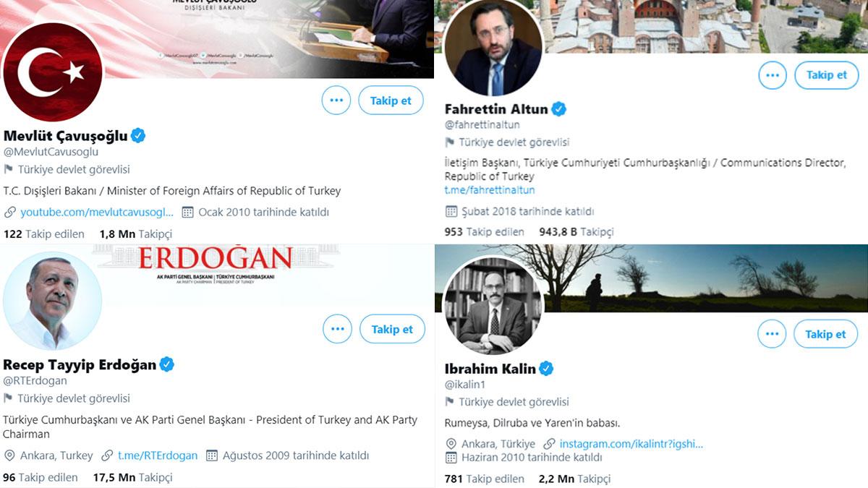Open the t.me/fahrettinaltun link
The height and width of the screenshot is (488, 868).
pos(490,190)
